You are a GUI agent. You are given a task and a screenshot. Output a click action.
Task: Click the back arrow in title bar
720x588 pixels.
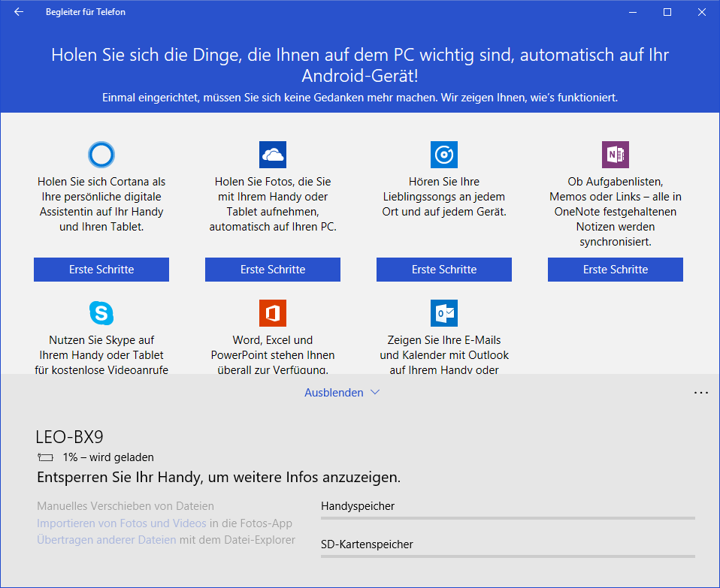pos(18,12)
